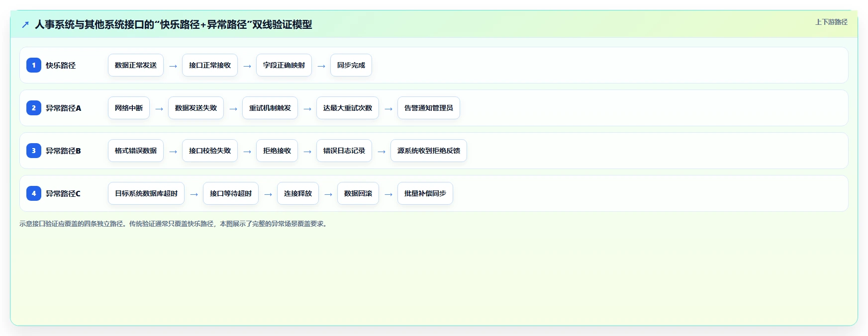Click the 源系统收到拒绝反馈 step
Viewport: 868px width, 336px height.
tap(429, 151)
